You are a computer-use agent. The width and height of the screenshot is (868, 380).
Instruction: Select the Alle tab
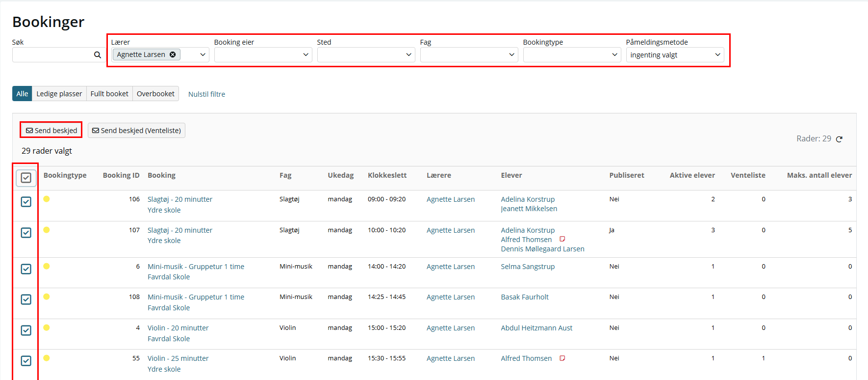(x=22, y=94)
